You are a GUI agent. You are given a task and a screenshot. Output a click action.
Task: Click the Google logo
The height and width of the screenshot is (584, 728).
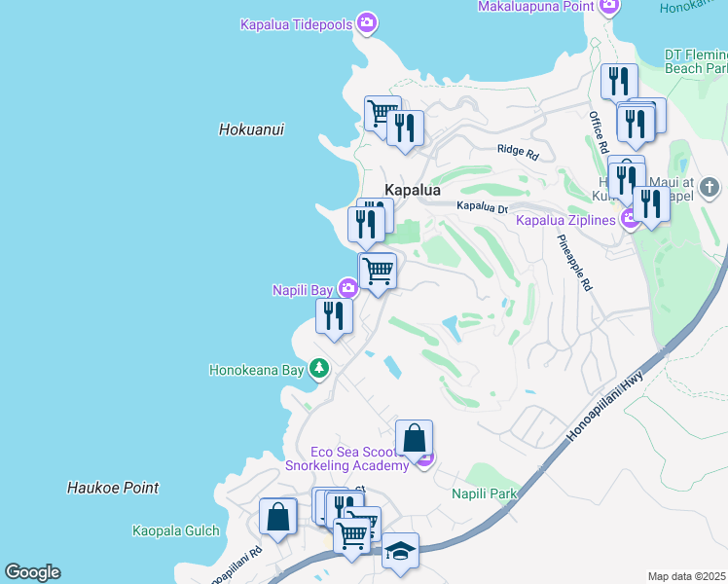pyautogui.click(x=33, y=572)
